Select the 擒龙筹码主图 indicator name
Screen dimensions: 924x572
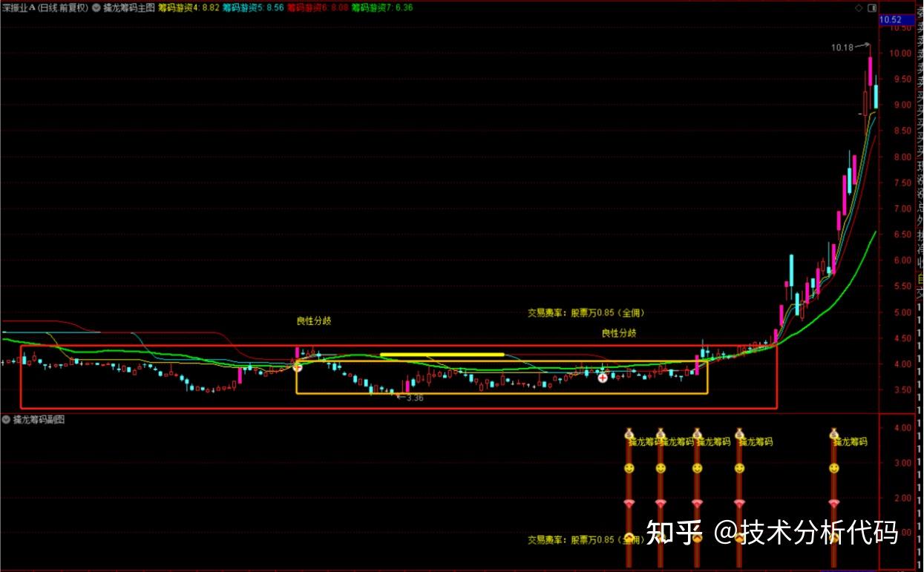(129, 7)
